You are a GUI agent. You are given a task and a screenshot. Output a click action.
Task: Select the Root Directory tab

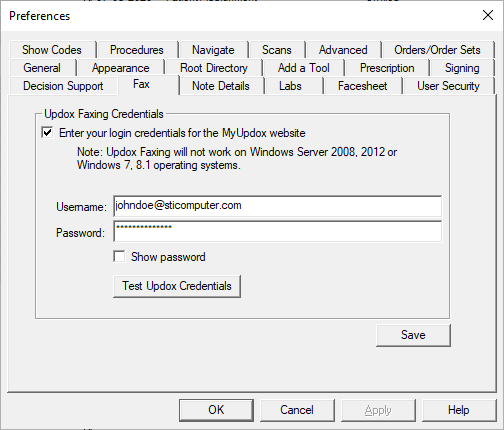214,68
